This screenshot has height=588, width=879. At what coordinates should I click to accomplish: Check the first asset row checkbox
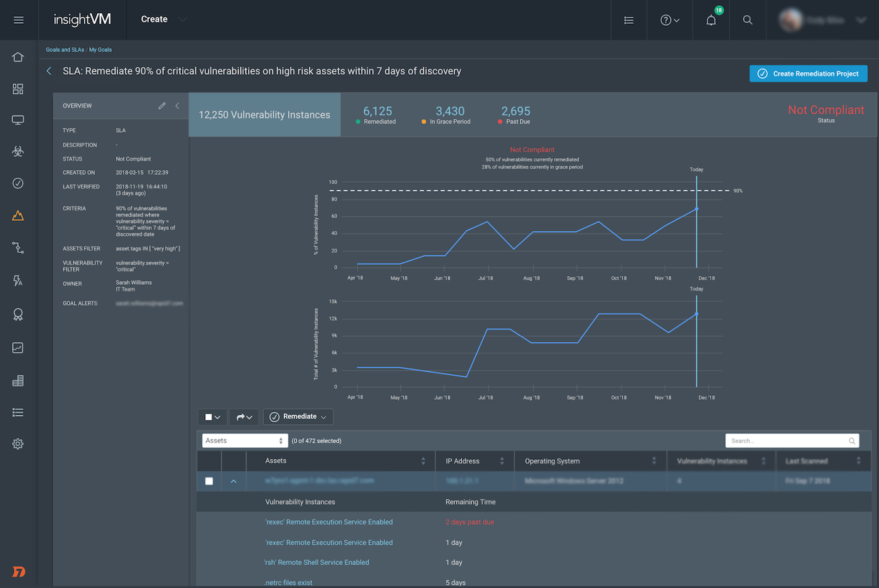(x=209, y=481)
